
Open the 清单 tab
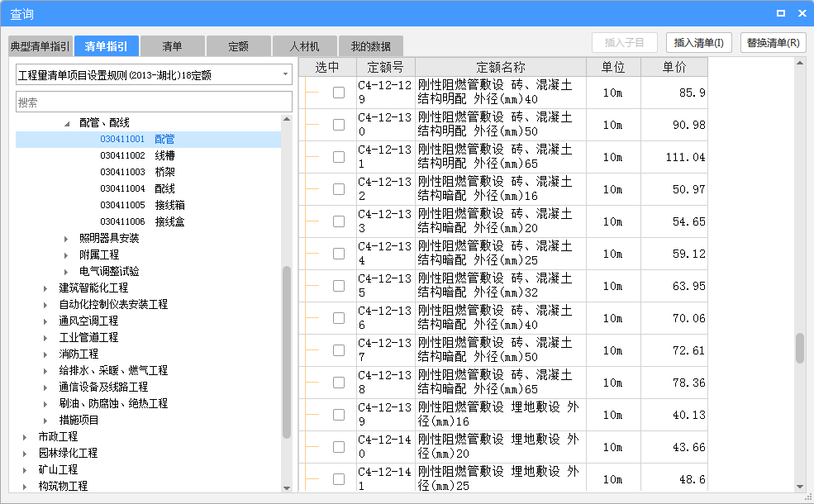point(172,45)
